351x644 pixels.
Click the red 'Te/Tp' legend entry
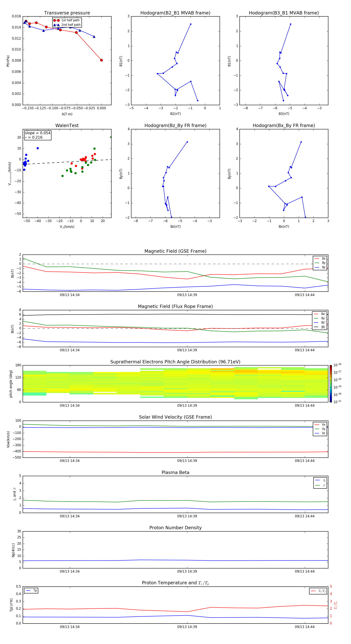click(318, 591)
